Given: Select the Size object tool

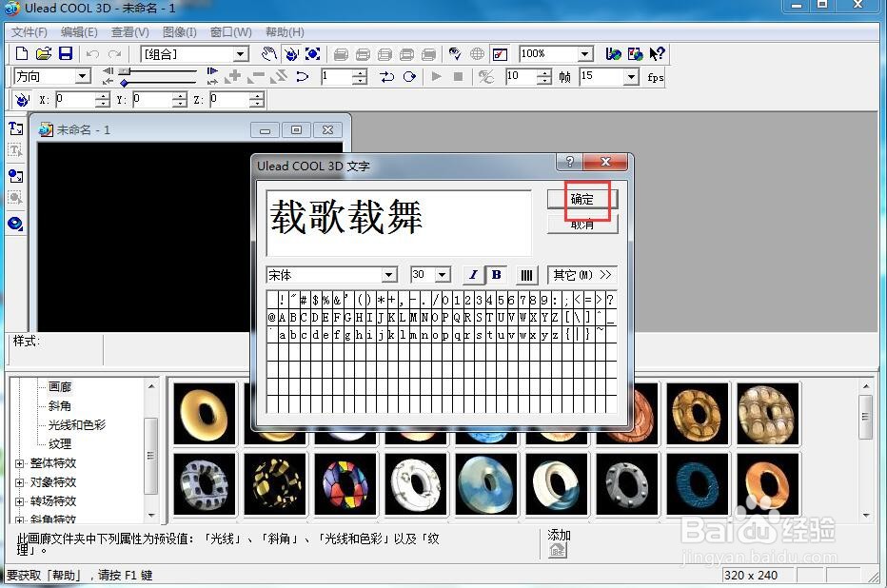Looking at the screenshot, I should pos(313,54).
